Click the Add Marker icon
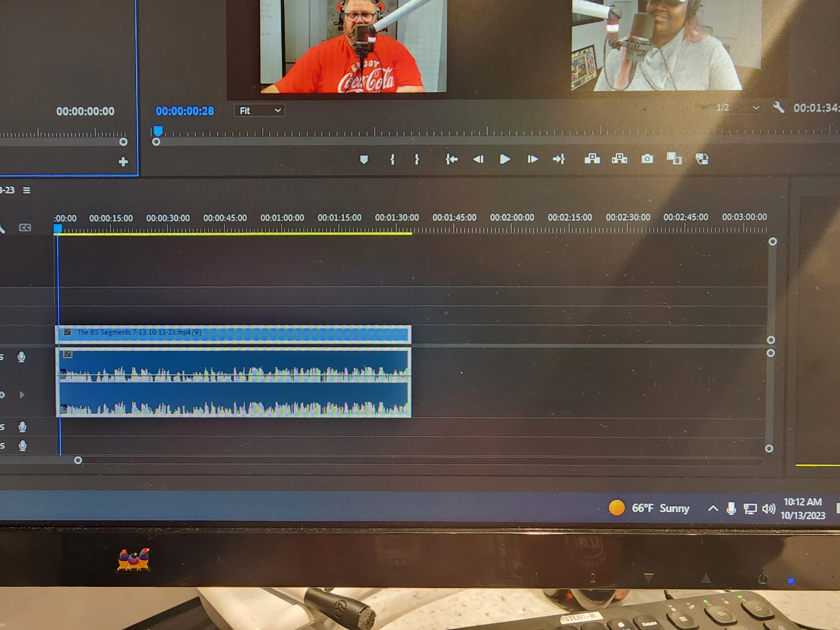 click(x=364, y=159)
